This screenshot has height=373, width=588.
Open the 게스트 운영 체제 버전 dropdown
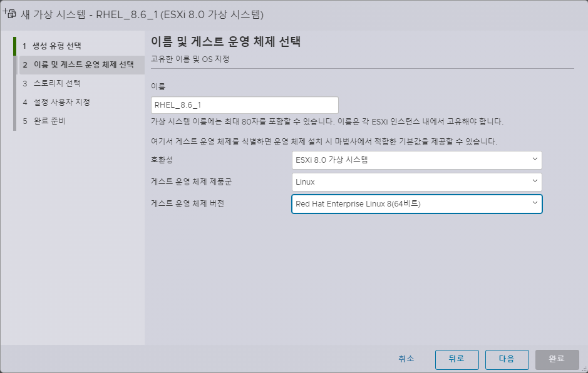[x=416, y=204]
